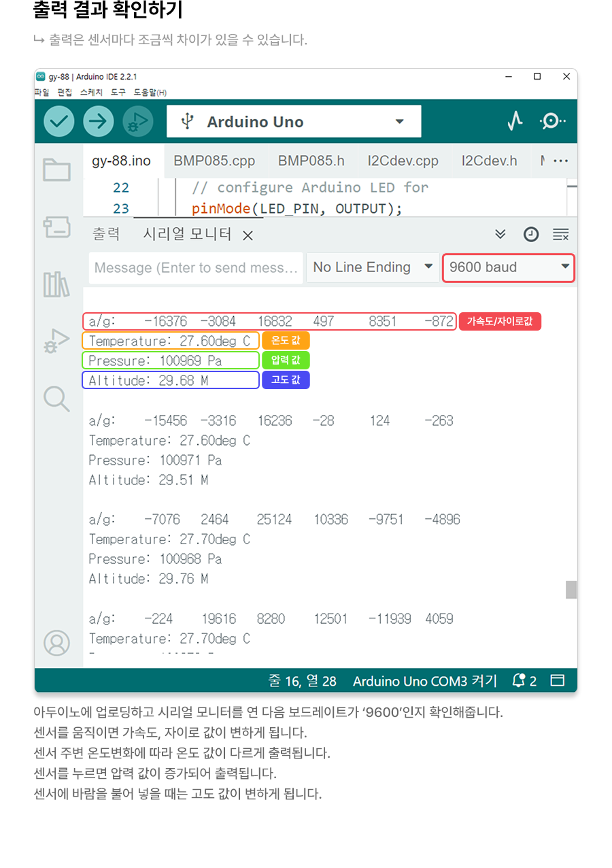
Task: Open the Serial Plotter icon
Action: pos(515,122)
